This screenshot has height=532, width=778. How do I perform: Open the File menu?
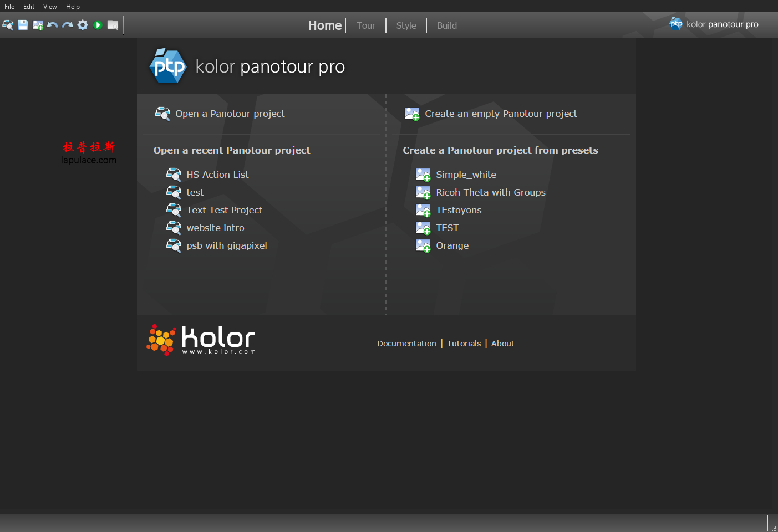coord(9,6)
